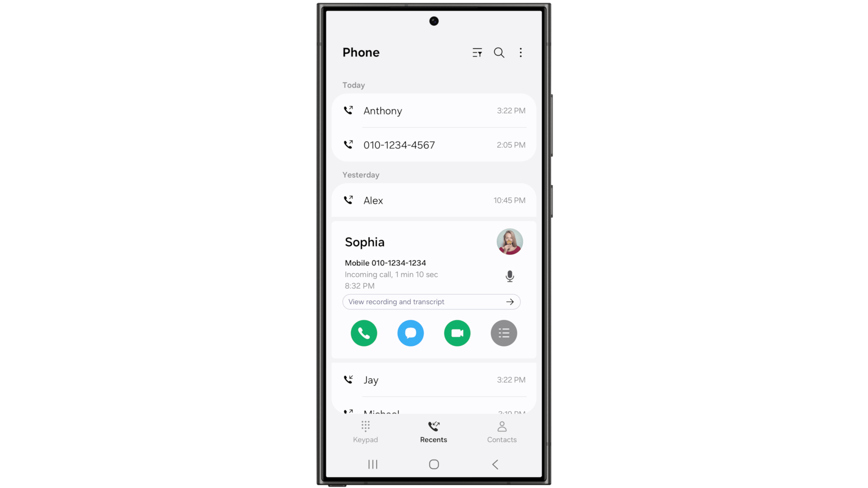Viewport: 868px width, 488px height.
Task: Expand yesterday's call log section
Action: pyautogui.click(x=361, y=174)
